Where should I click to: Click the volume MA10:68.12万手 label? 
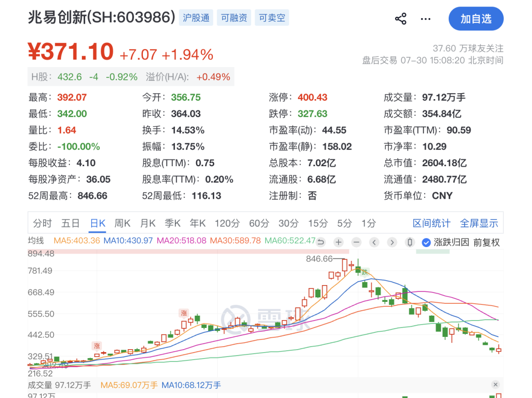tap(191, 385)
